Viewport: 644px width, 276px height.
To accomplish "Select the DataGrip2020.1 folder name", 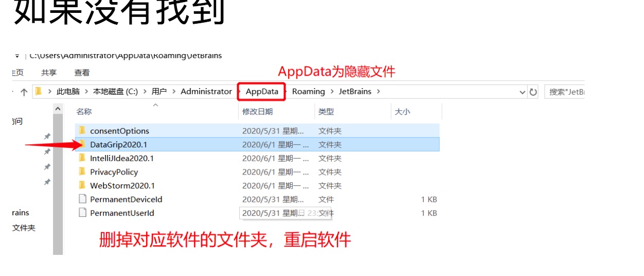I will 118,145.
